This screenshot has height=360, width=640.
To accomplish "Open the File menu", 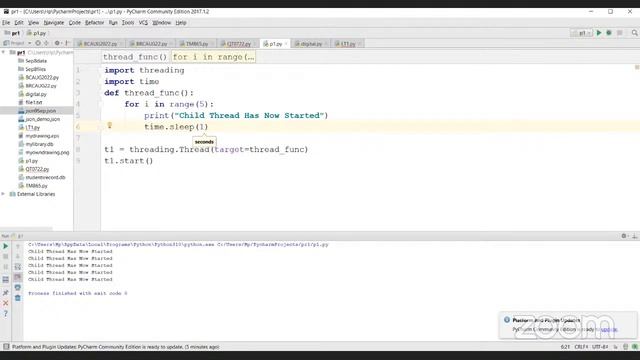I will 6,22.
